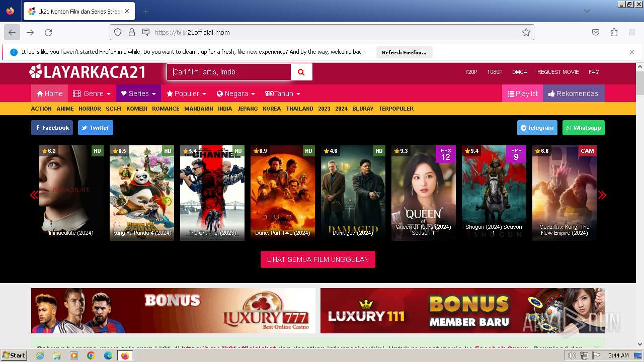Open the DMCA link
The height and width of the screenshot is (362, 644).
click(520, 72)
